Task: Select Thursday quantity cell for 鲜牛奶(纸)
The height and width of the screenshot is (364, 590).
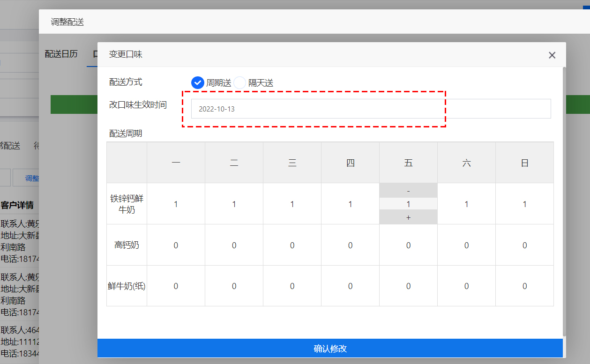Action: coord(350,286)
